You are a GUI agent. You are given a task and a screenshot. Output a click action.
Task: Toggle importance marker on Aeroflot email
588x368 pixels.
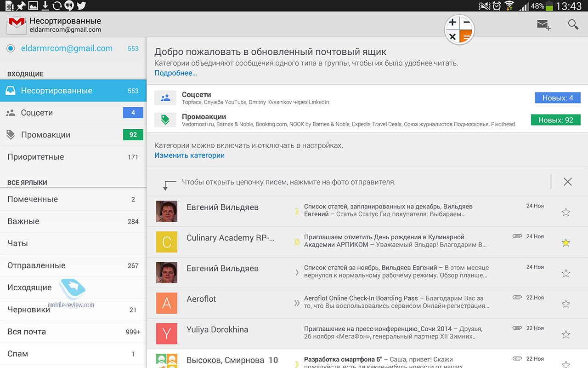pyautogui.click(x=297, y=303)
